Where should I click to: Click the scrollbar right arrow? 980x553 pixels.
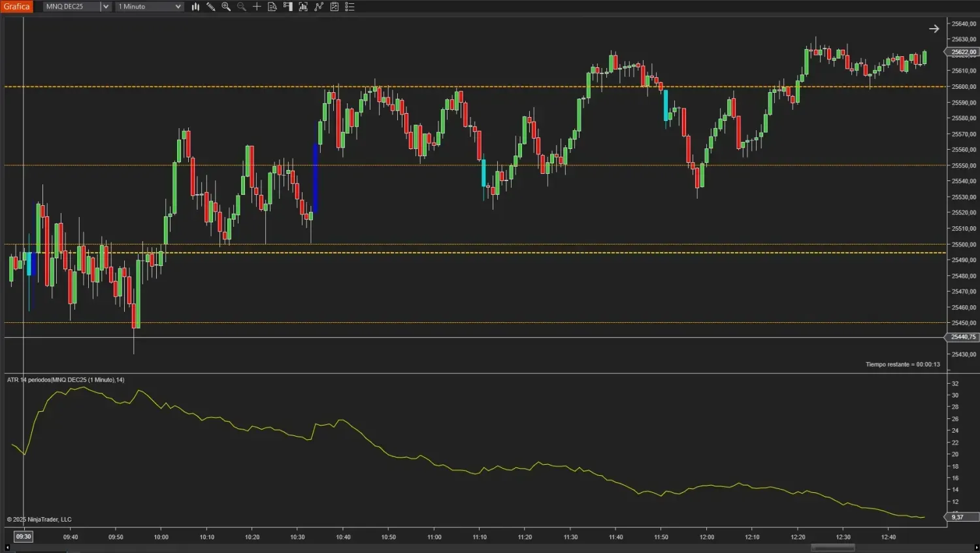[976, 548]
